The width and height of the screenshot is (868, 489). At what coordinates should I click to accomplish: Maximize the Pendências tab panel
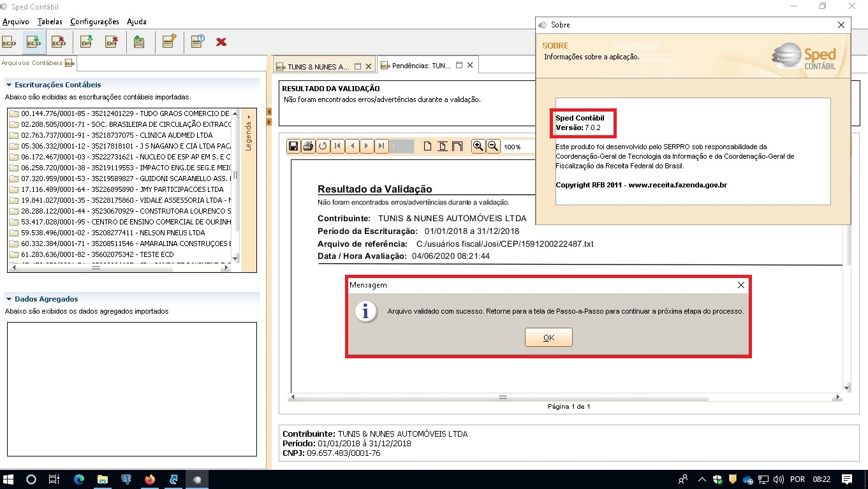tap(459, 65)
